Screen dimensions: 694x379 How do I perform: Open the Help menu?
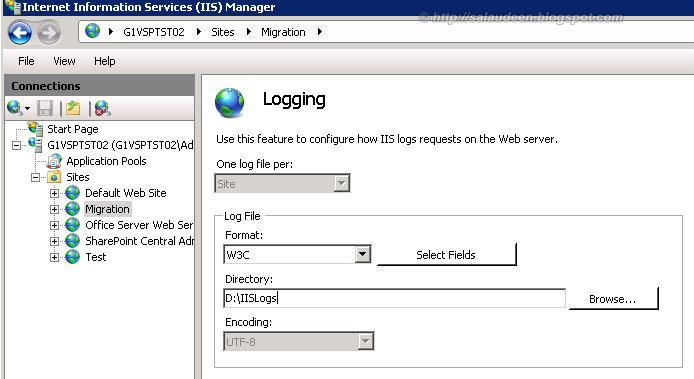104,61
